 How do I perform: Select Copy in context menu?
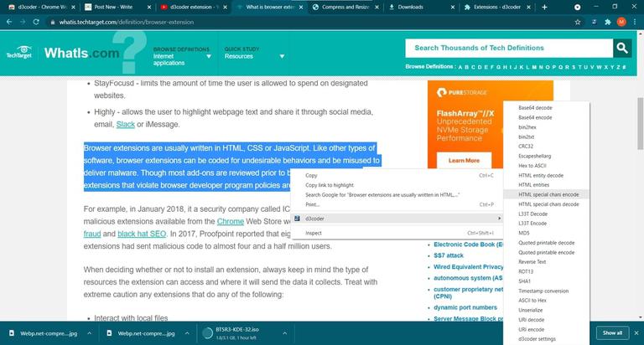pos(397,176)
